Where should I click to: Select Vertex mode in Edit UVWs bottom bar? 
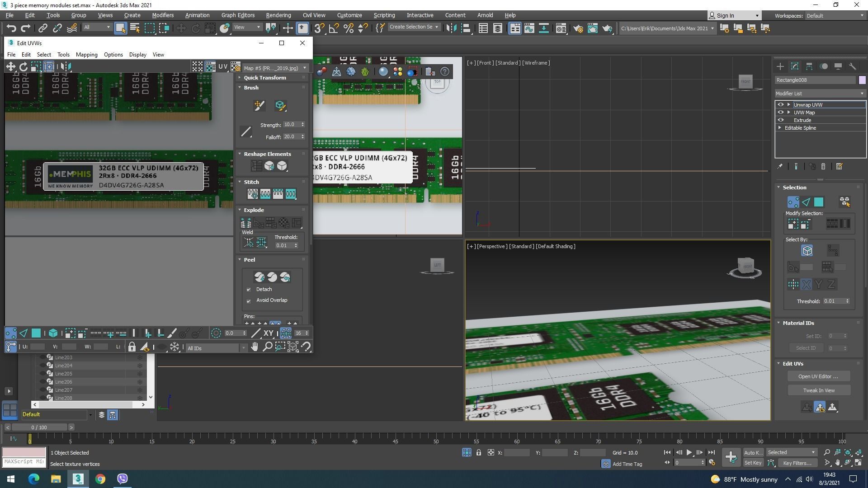click(x=11, y=333)
